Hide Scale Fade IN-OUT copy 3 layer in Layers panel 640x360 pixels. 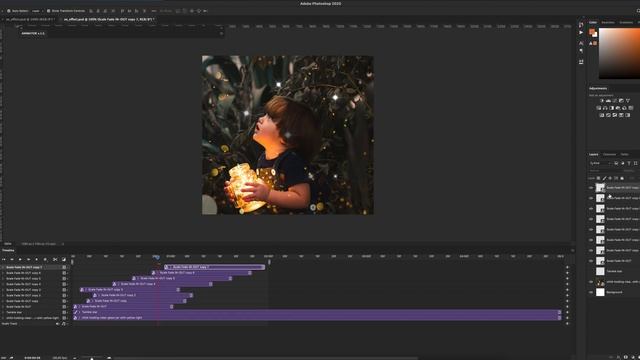pos(591,229)
